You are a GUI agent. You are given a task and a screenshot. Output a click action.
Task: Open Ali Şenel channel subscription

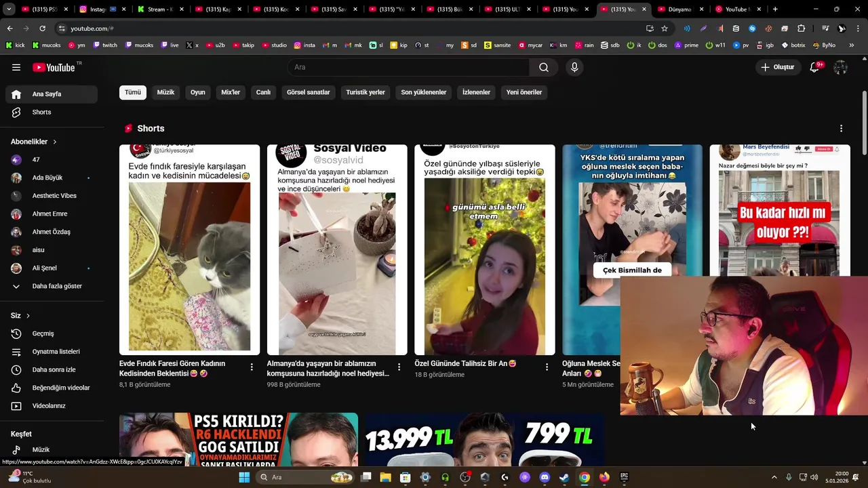52,268
